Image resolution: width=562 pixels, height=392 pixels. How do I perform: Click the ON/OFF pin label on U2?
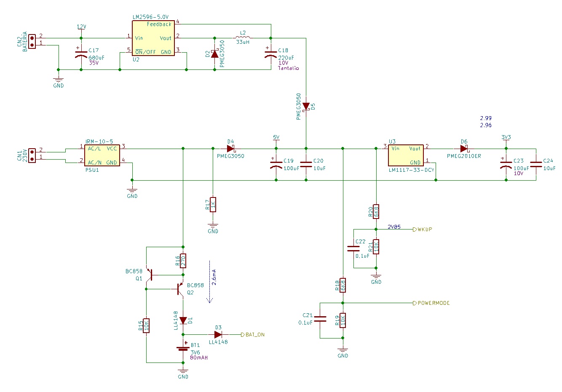click(145, 52)
